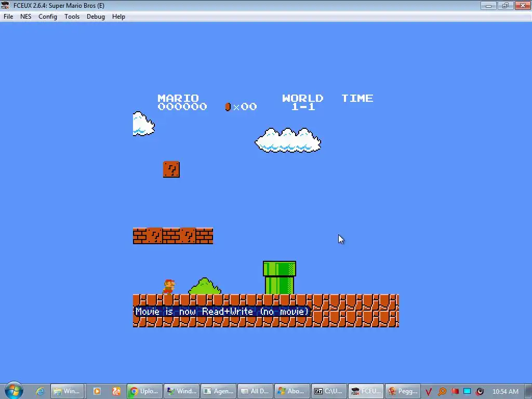Close the FCEUX window
This screenshot has width=532, height=399.
click(523, 5)
